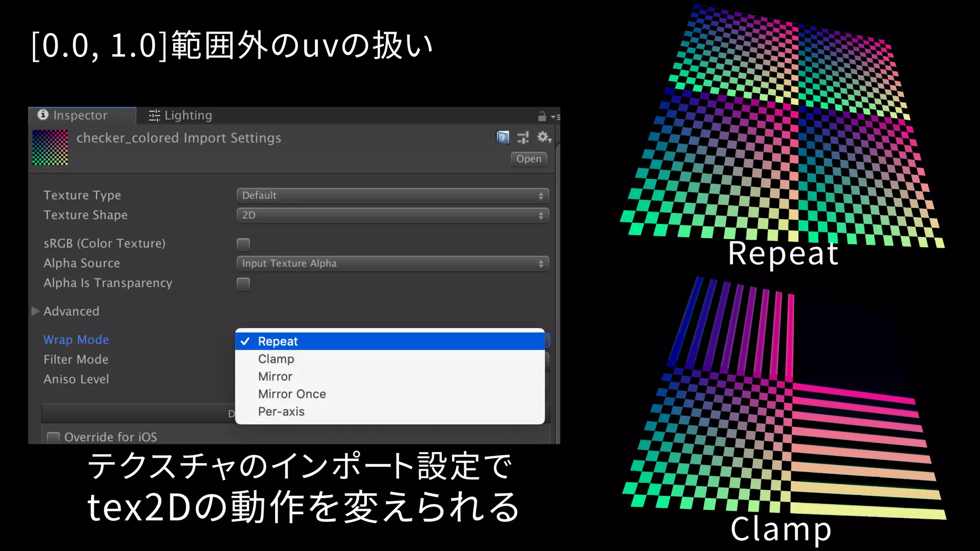Viewport: 980px width, 551px height.
Task: Toggle the Inspector lock icon
Action: click(542, 116)
